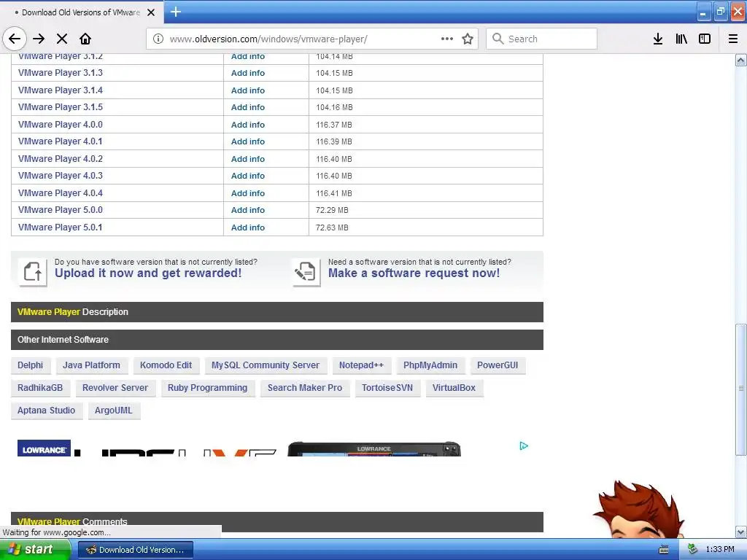Viewport: 747px width, 560px height.
Task: Click Add info for VMware Player 4.0.0
Action: (x=248, y=124)
